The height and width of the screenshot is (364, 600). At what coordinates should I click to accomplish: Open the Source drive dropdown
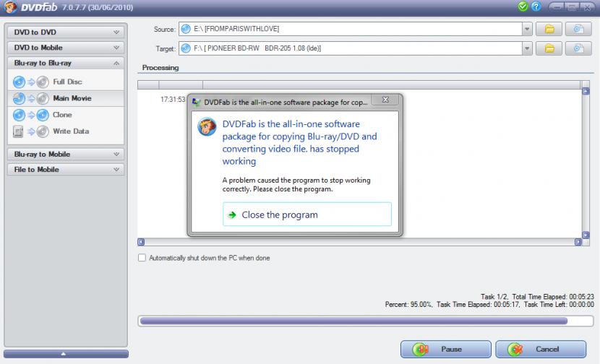(x=527, y=29)
